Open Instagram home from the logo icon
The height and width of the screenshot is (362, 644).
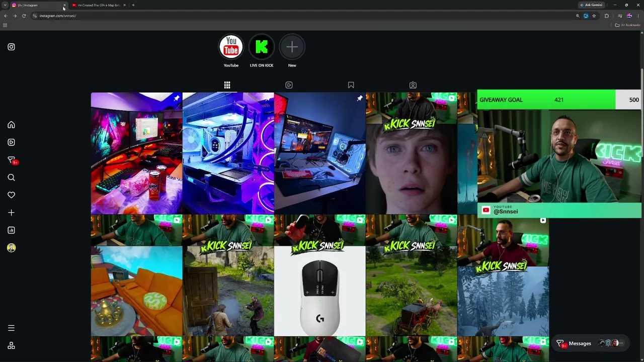click(11, 47)
